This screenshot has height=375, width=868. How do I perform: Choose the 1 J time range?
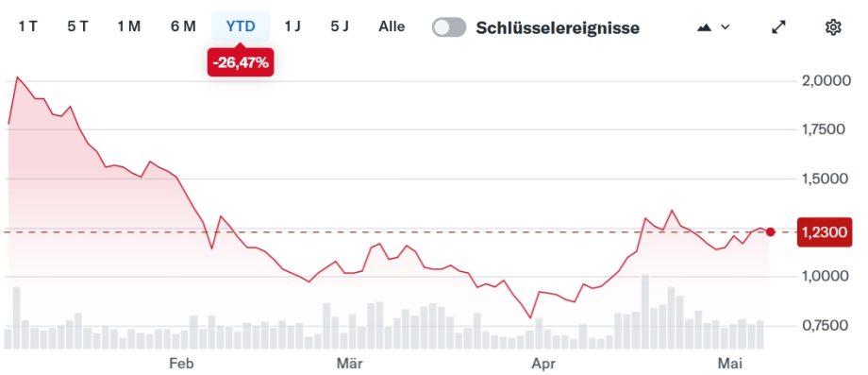[292, 26]
